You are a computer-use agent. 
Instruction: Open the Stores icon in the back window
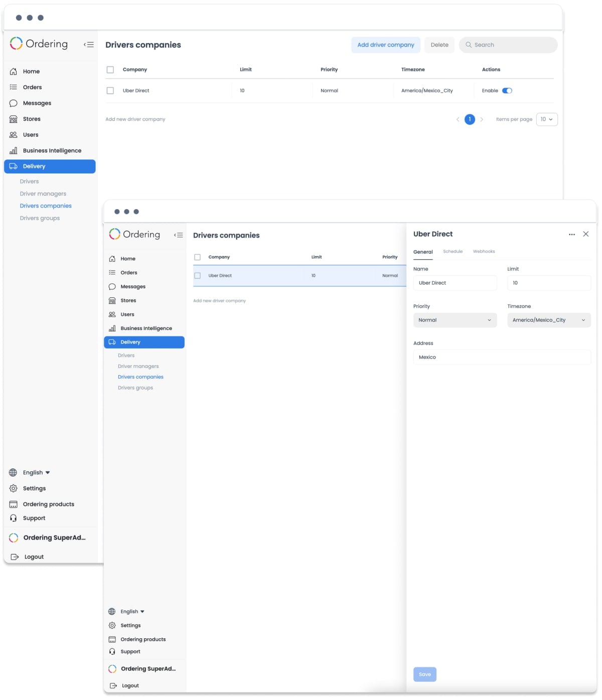(x=14, y=119)
